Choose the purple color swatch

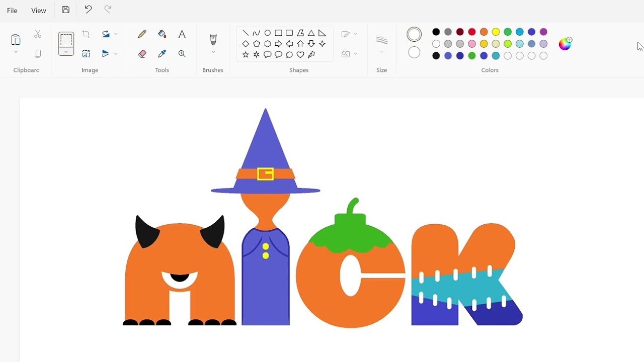(543, 32)
